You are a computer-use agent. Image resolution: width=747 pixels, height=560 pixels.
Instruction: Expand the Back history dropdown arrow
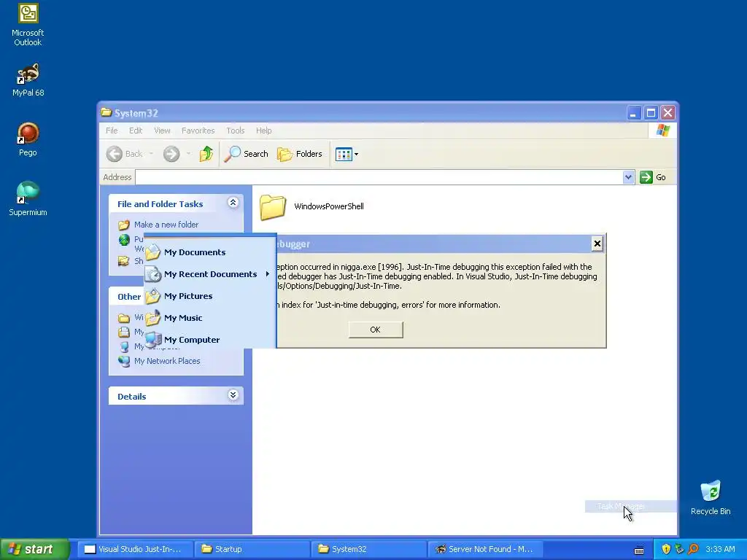(x=151, y=153)
